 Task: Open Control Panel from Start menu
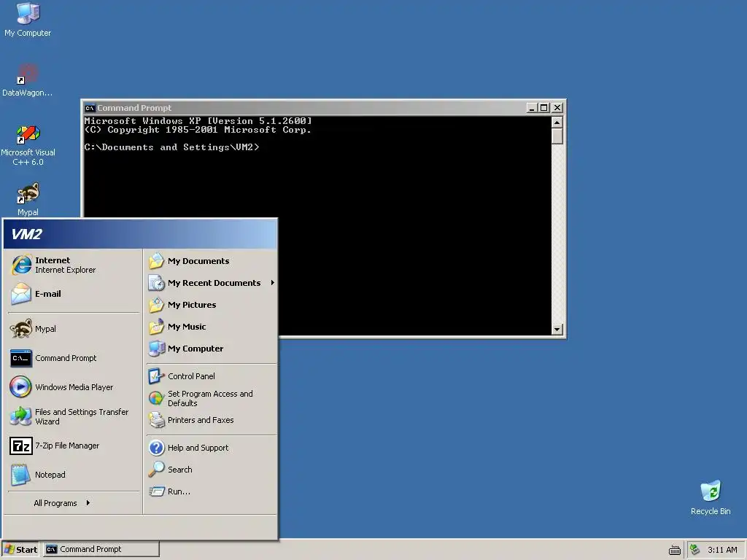click(211, 376)
